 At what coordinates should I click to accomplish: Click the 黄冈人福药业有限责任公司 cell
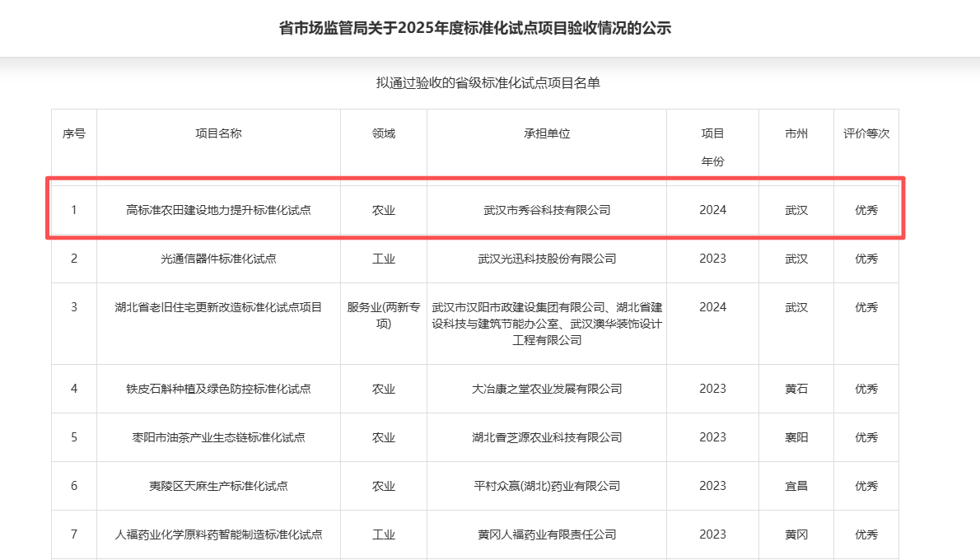(547, 534)
